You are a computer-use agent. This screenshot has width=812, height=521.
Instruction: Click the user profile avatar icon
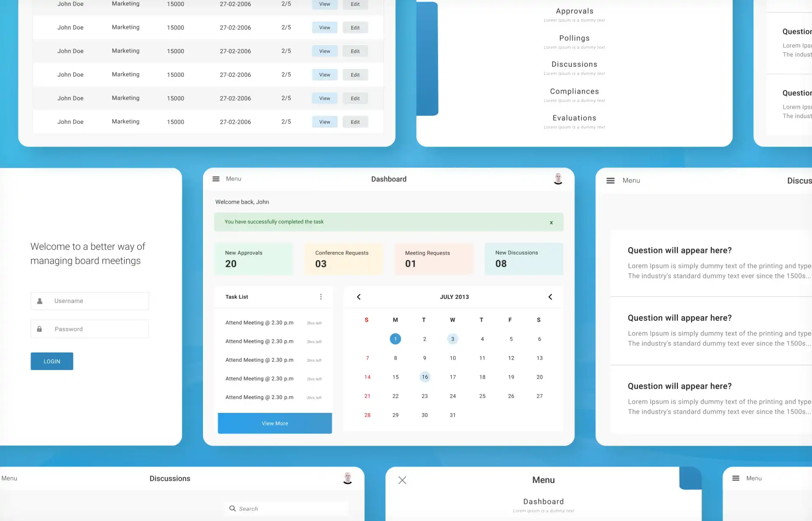point(557,179)
